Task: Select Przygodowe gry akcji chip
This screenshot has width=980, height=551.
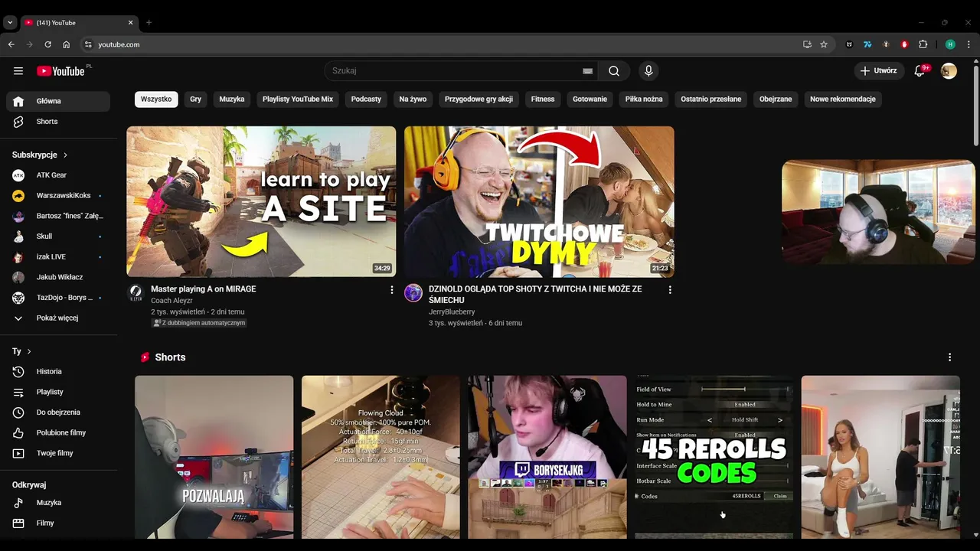Action: (479, 99)
